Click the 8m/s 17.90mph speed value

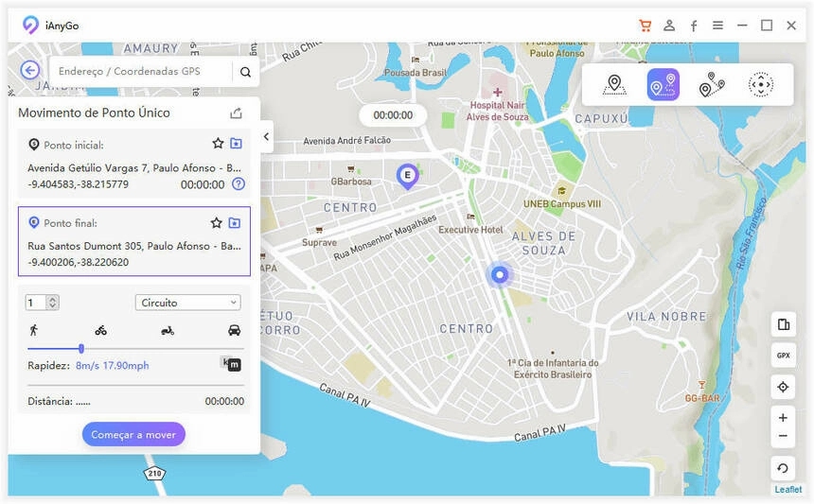point(112,366)
